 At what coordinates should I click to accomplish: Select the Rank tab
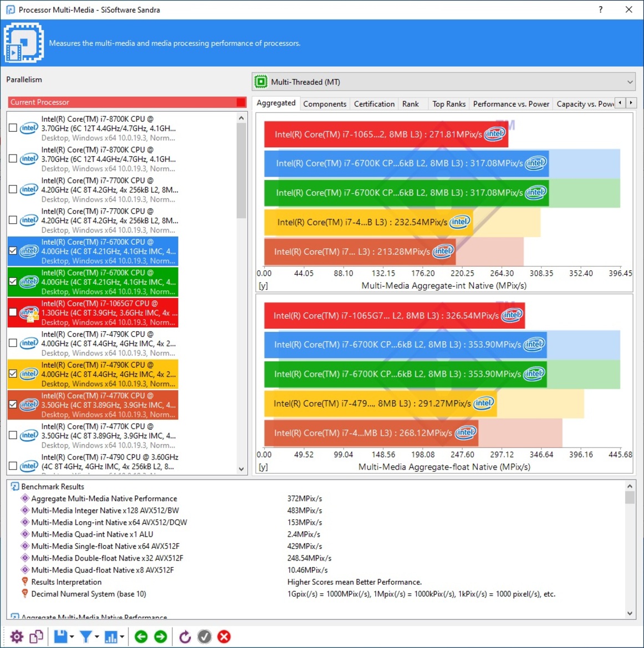(x=410, y=104)
